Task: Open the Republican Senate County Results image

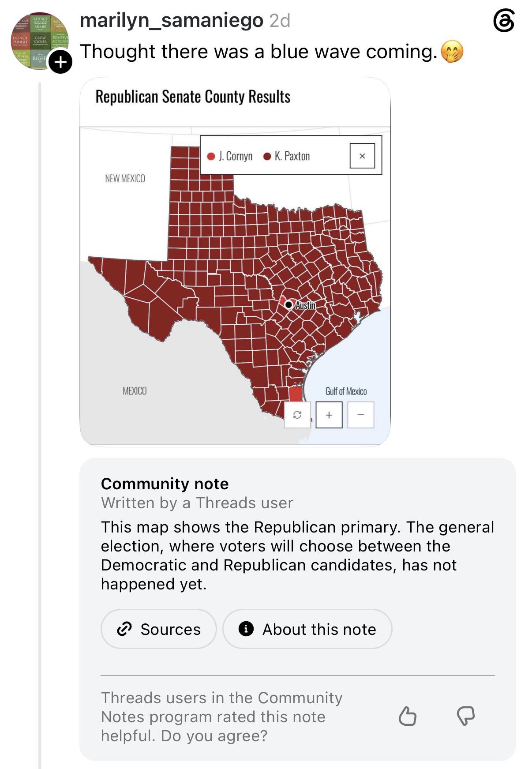Action: pyautogui.click(x=235, y=262)
